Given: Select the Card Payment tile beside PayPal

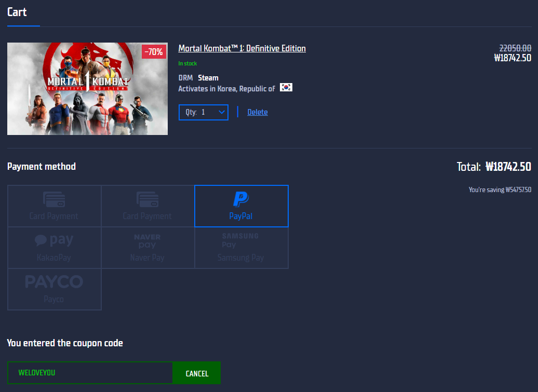Looking at the screenshot, I should click(147, 206).
